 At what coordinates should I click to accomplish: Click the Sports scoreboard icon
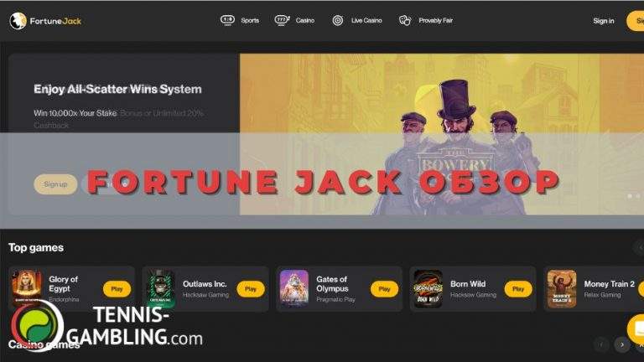(227, 20)
